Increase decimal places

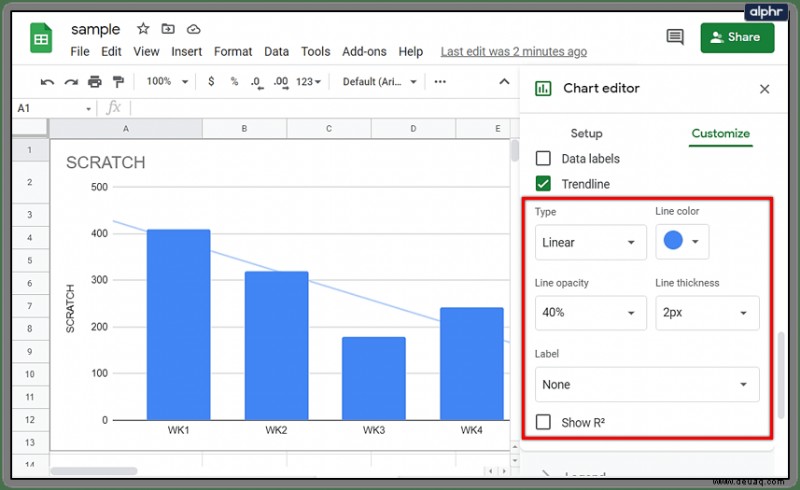[281, 82]
